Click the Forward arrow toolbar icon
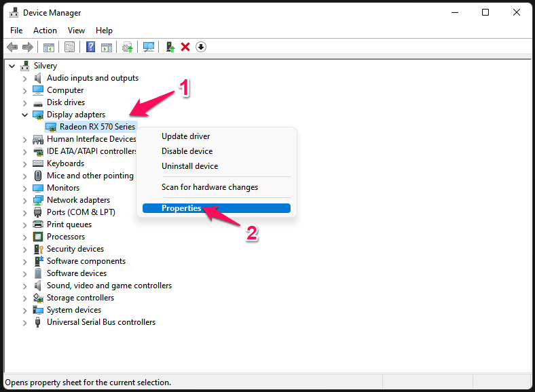The height and width of the screenshot is (392, 535). [28, 47]
